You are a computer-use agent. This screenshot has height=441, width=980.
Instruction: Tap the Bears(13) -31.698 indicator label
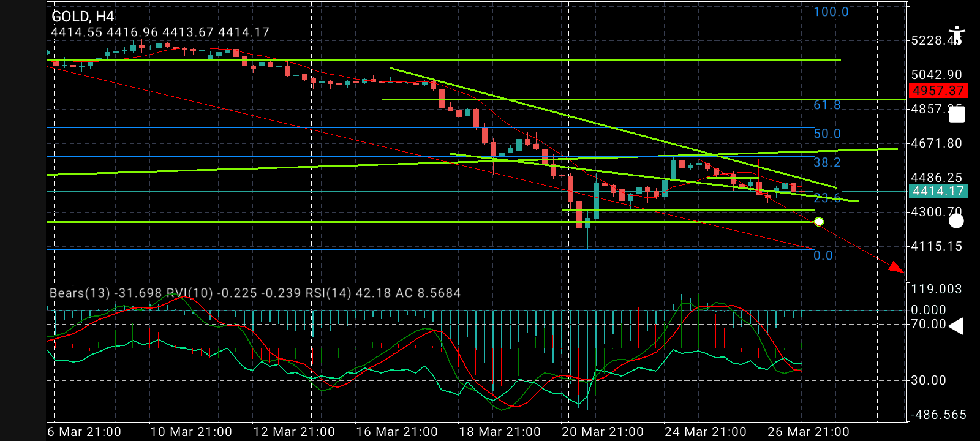[x=106, y=293]
